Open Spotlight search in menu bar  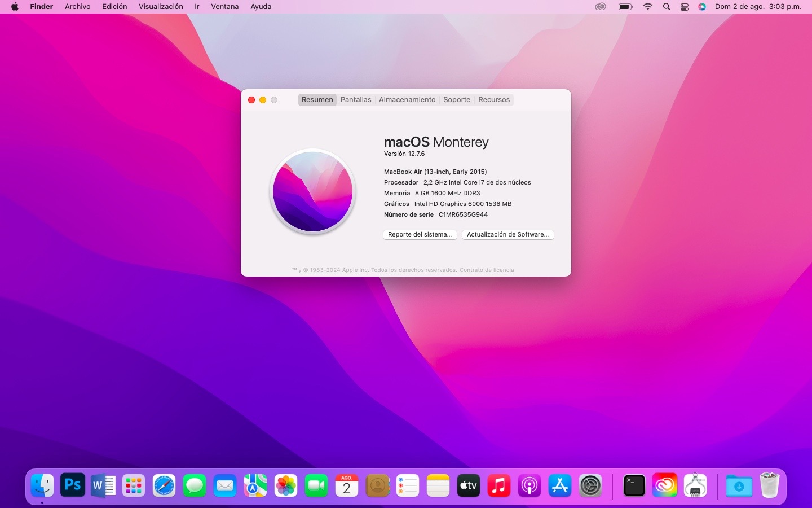[667, 7]
